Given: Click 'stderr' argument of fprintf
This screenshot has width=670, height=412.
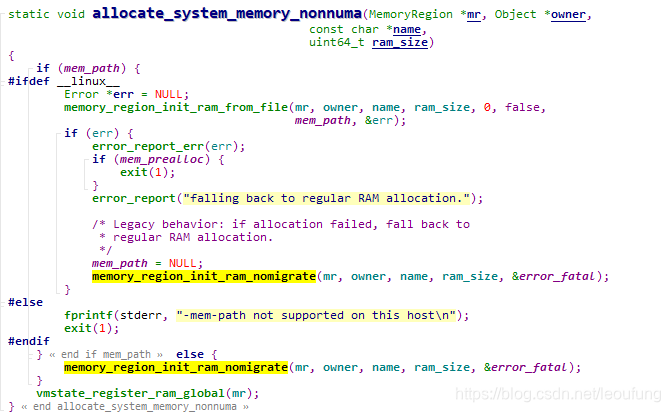Looking at the screenshot, I should click(141, 315).
